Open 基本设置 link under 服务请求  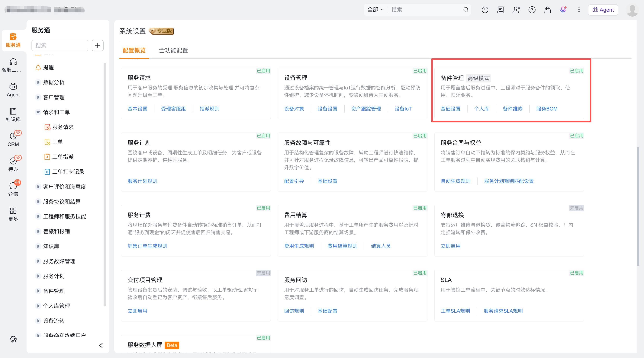coord(137,109)
